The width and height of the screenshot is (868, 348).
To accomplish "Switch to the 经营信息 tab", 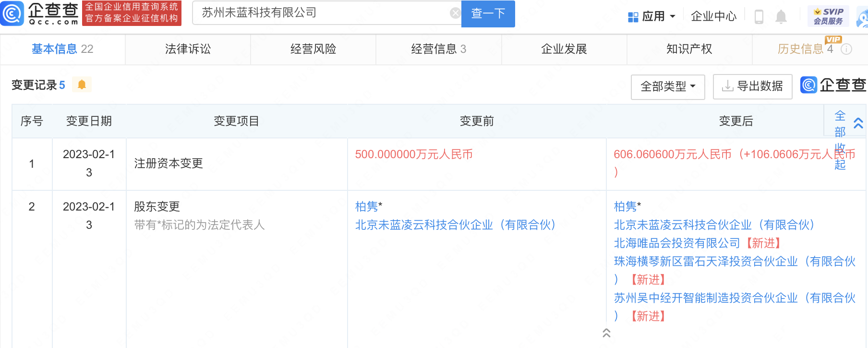I will coord(439,49).
